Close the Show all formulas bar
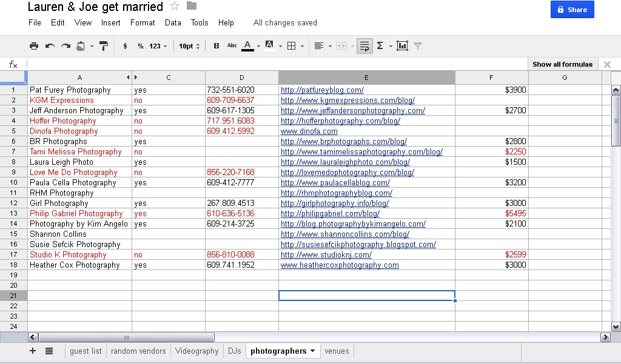This screenshot has width=621, height=364. pos(607,64)
